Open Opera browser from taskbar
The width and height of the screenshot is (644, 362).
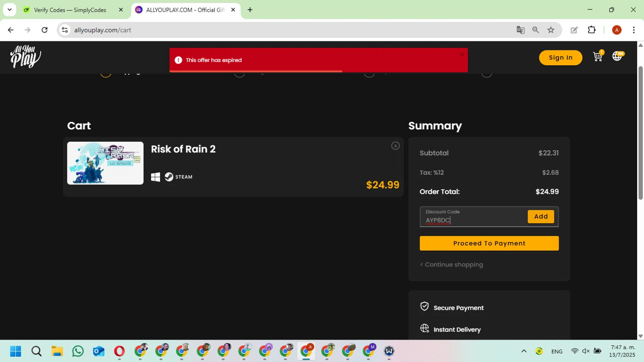[119, 351]
